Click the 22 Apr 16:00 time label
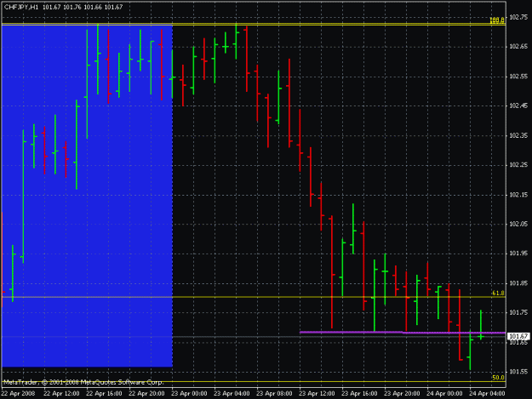The height and width of the screenshot is (399, 532). tap(104, 394)
